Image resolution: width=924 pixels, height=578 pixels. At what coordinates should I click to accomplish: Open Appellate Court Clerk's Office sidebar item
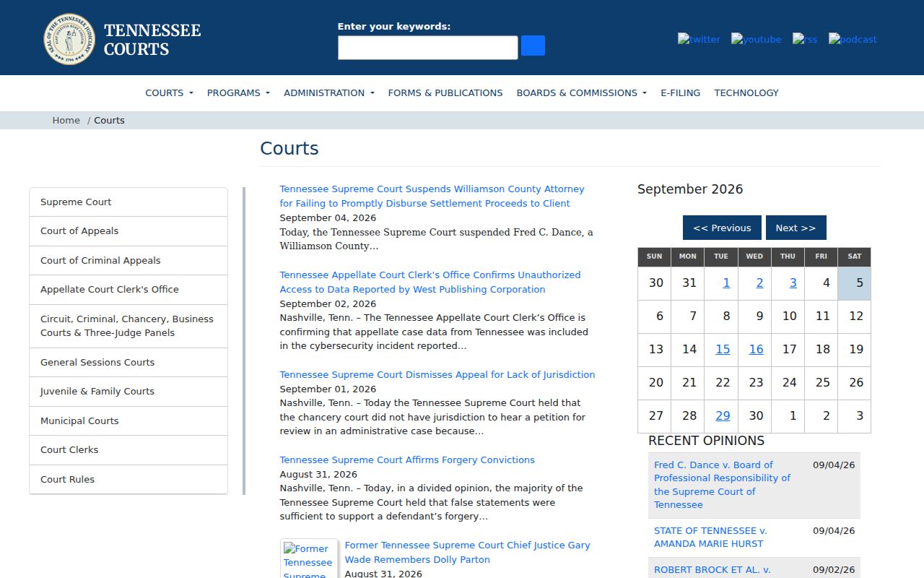[128, 290]
